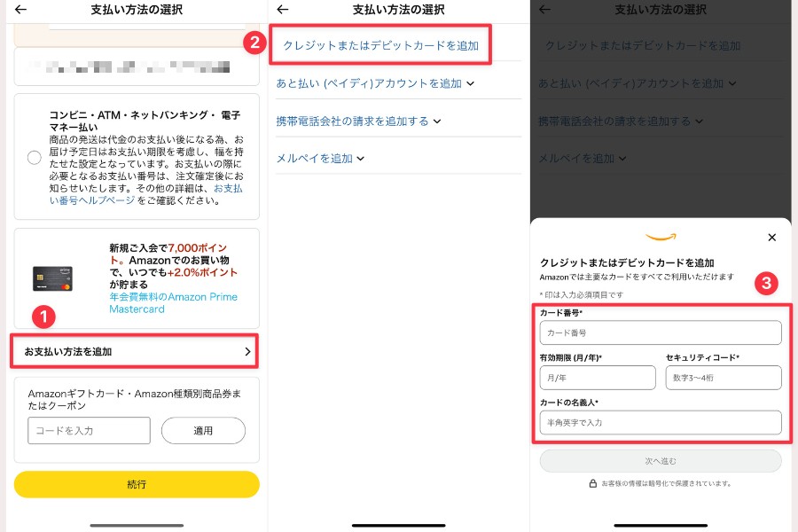The image size is (798, 532).
Task: Click the コードを入力 gift card field
Action: (x=89, y=431)
